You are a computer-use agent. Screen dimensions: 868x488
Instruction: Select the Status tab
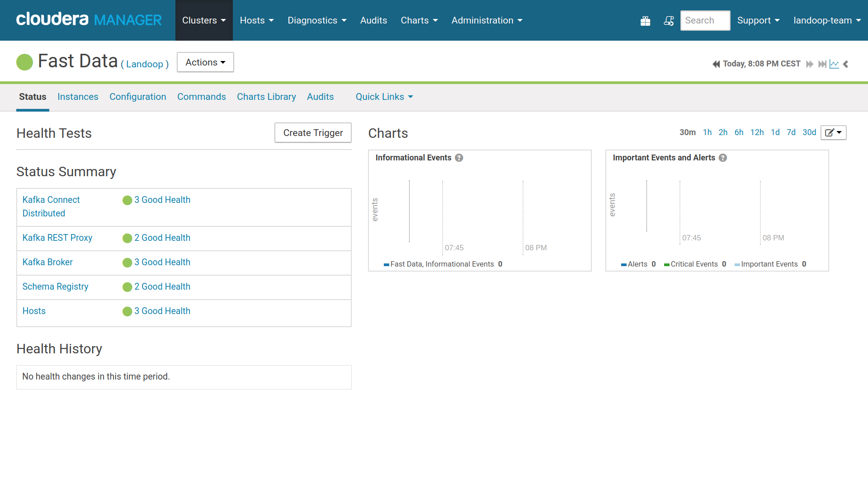(x=33, y=97)
